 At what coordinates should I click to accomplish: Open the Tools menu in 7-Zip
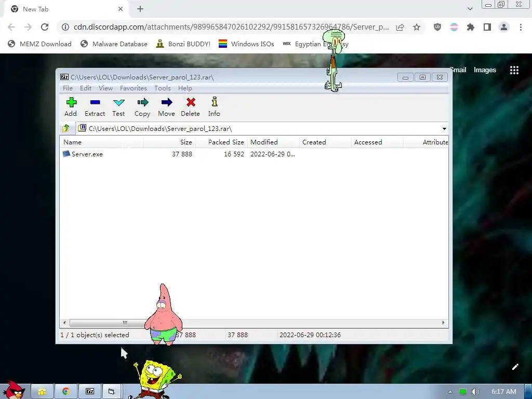tap(163, 88)
